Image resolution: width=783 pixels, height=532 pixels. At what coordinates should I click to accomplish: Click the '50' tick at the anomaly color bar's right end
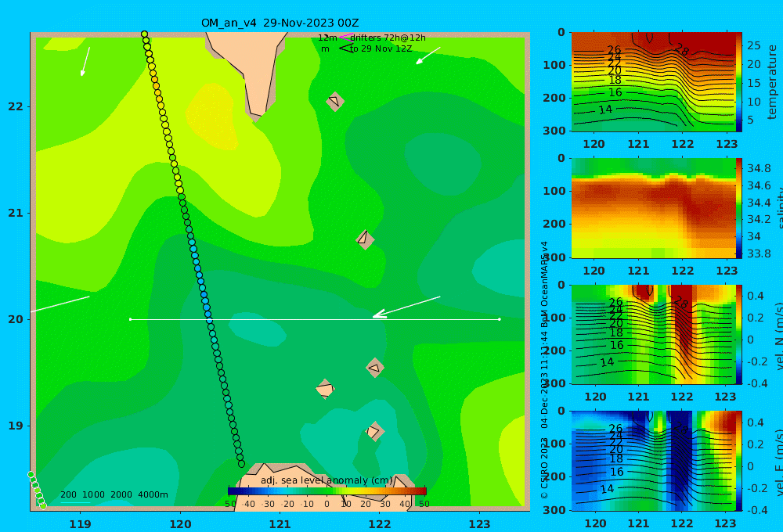coord(424,504)
